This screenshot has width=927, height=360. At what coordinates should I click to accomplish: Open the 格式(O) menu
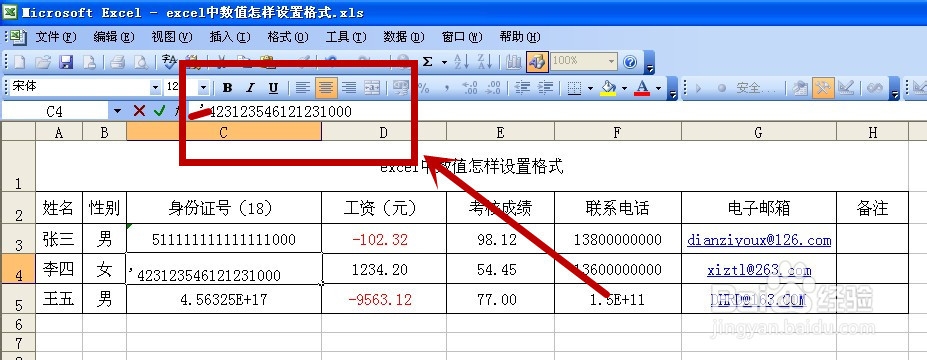(288, 37)
